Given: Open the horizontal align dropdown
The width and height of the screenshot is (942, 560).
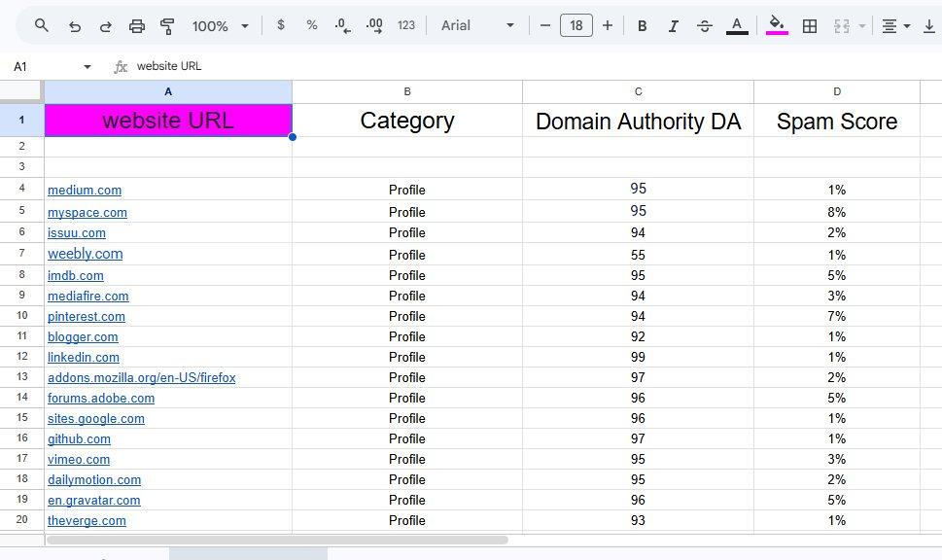Looking at the screenshot, I should [x=895, y=26].
